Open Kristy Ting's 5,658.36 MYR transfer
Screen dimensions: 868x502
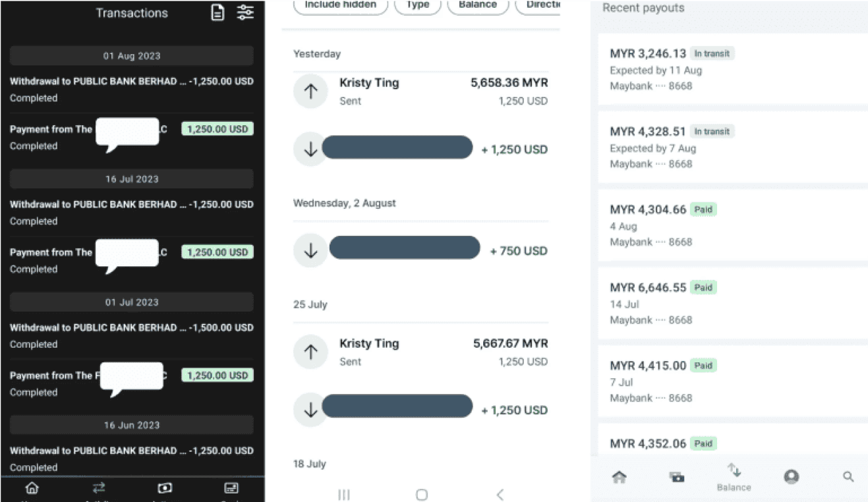click(x=420, y=91)
